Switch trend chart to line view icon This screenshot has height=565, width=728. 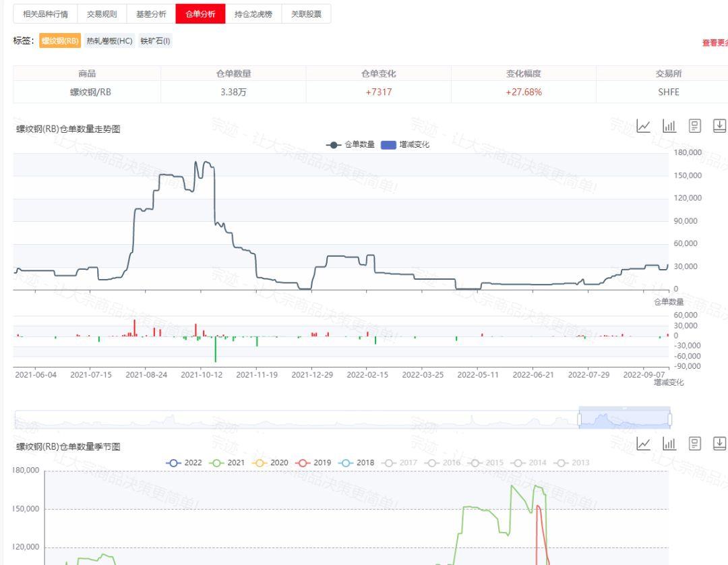tap(643, 126)
